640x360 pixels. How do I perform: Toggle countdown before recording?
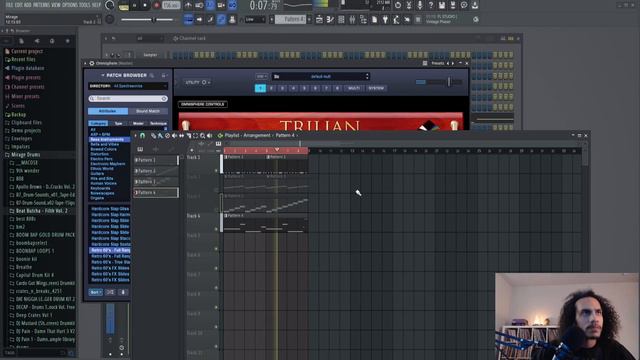210,5
